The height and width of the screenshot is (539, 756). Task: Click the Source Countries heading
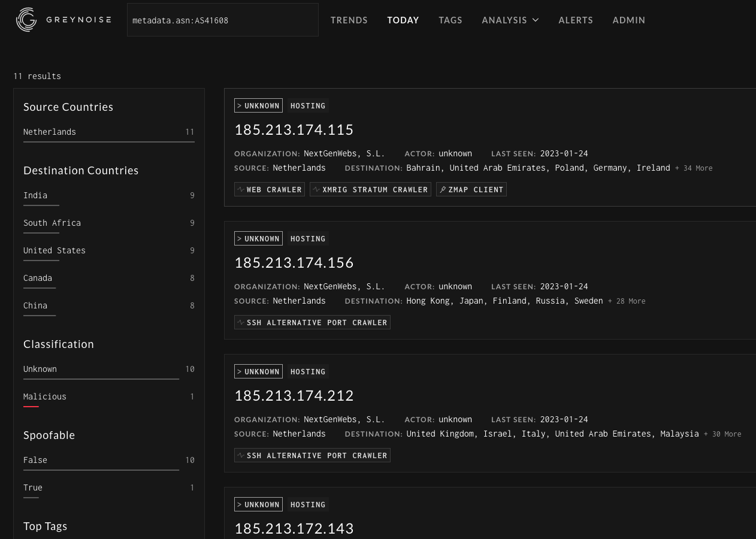(68, 107)
